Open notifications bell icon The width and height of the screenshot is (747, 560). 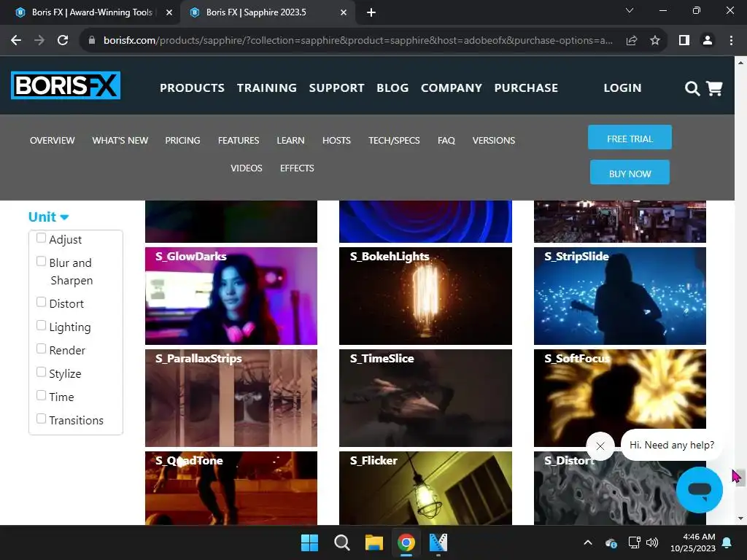pos(727,542)
